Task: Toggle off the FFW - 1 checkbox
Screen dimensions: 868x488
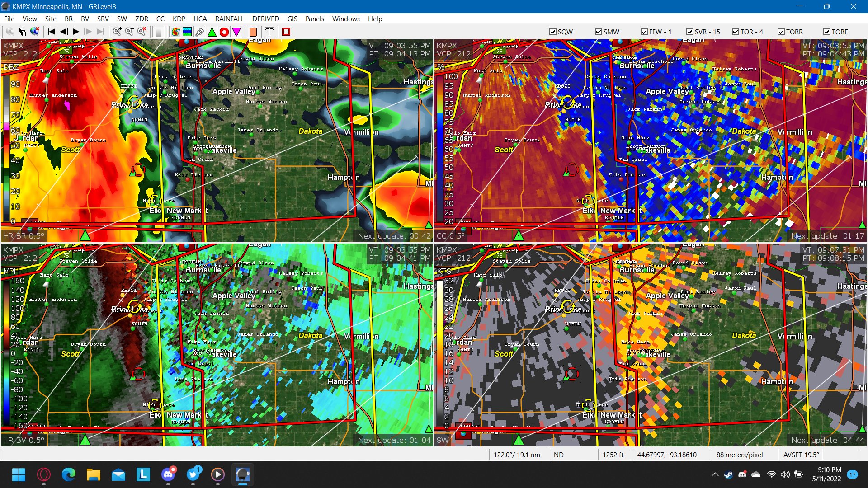Action: tap(644, 32)
